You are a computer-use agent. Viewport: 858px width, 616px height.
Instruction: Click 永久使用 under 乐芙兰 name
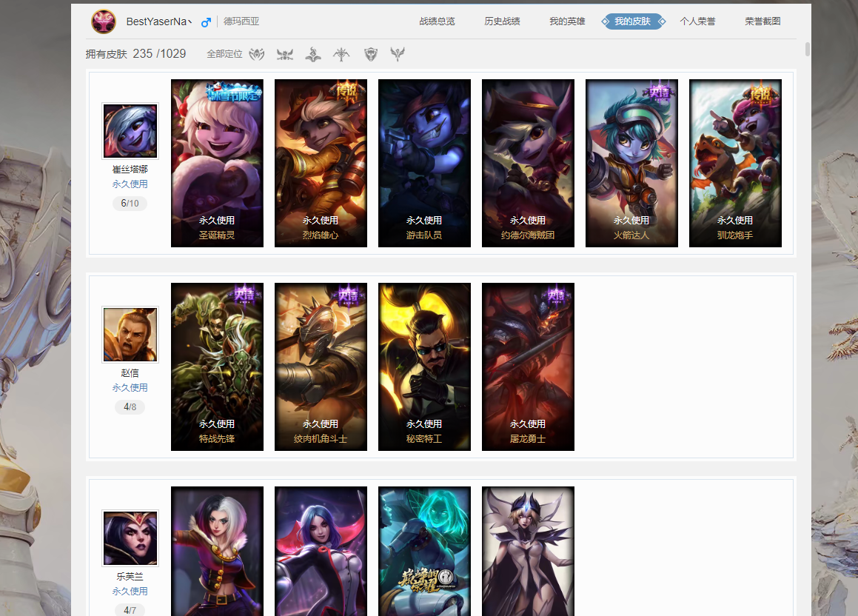[130, 592]
